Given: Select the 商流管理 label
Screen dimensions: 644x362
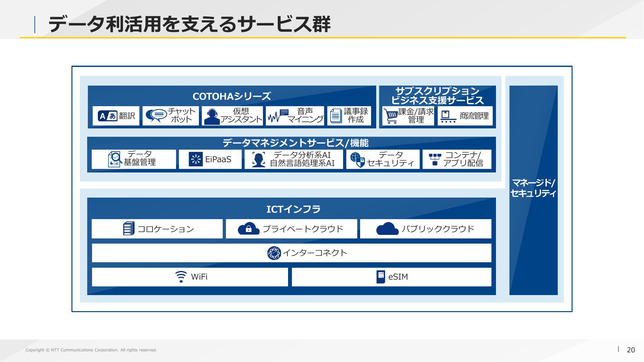Looking at the screenshot, I should [x=474, y=116].
